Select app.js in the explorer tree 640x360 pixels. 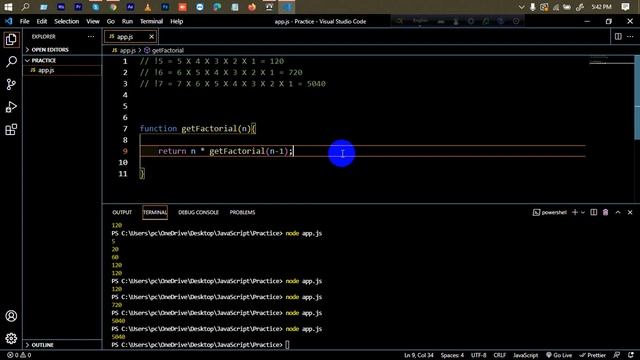[x=62, y=70]
